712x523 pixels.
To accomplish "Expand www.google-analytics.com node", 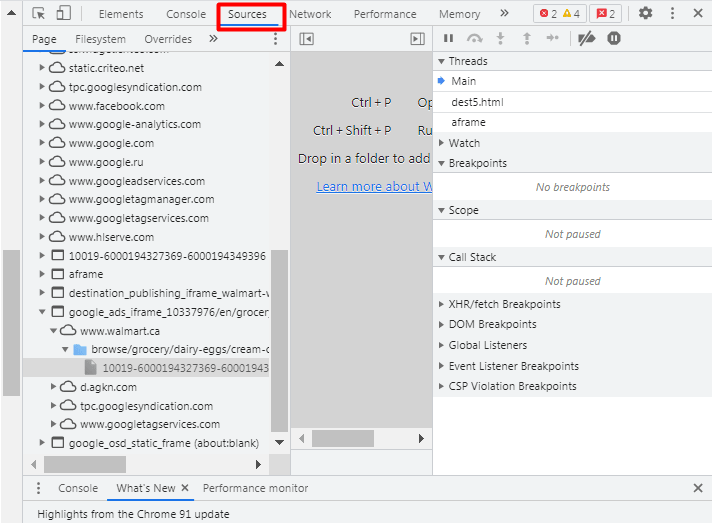I will click(41, 124).
